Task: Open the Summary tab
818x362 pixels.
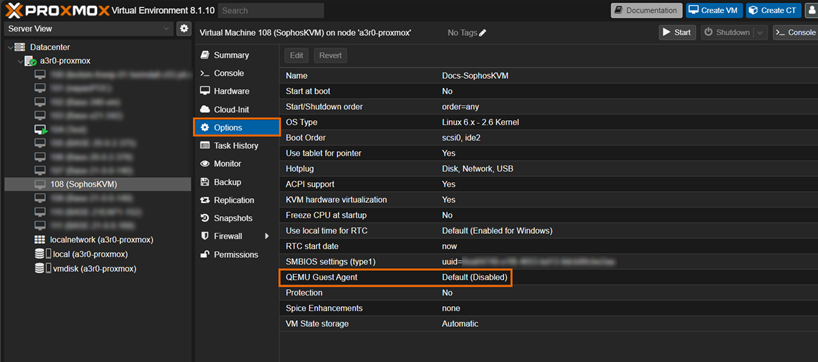Action: click(236, 55)
